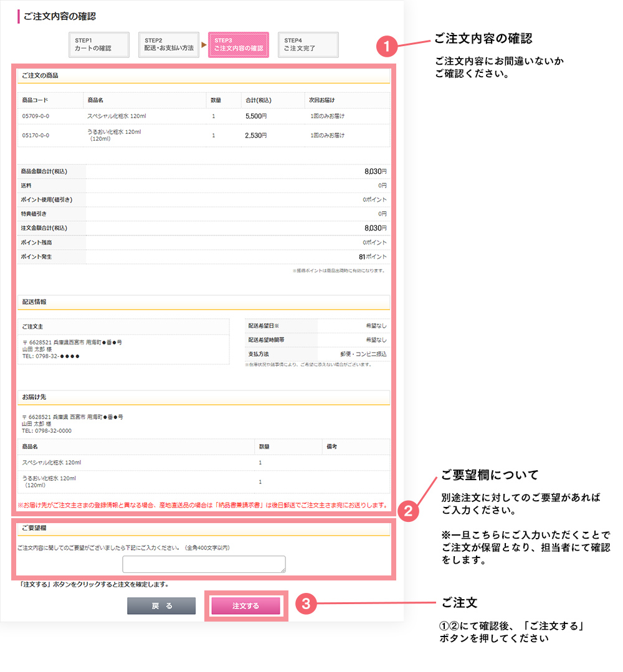Click the resize handle of the request textarea
The height and width of the screenshot is (672, 623).
283,569
